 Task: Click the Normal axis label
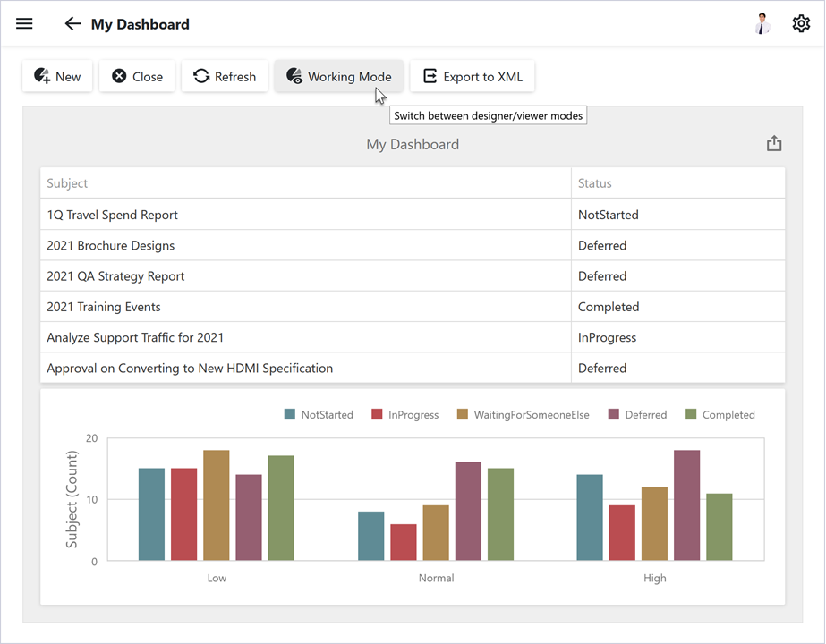[436, 578]
